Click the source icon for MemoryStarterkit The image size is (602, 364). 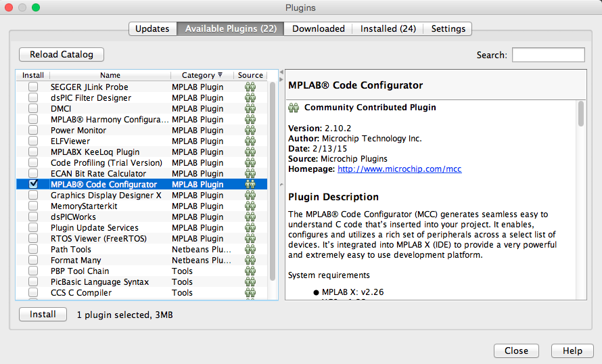pyautogui.click(x=250, y=206)
